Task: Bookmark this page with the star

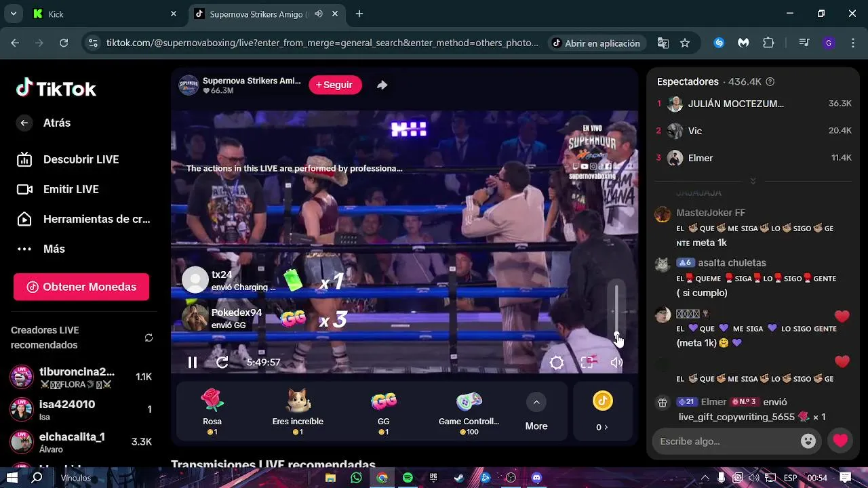Action: [685, 43]
